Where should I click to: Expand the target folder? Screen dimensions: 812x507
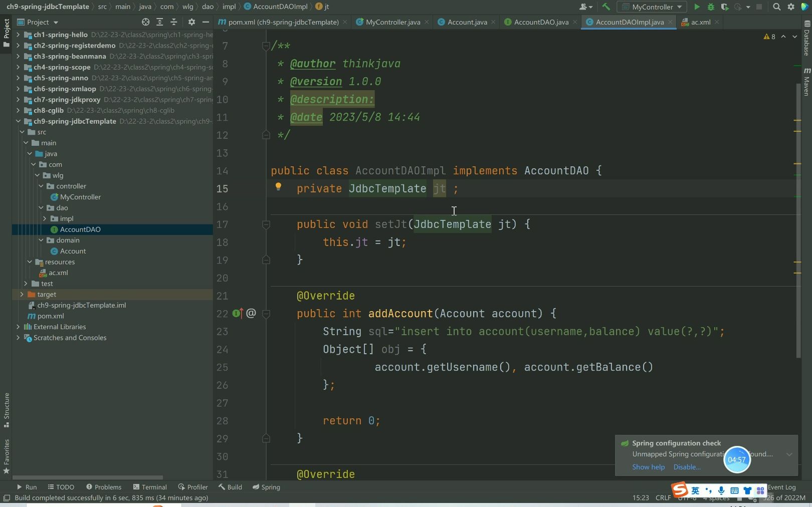(22, 294)
